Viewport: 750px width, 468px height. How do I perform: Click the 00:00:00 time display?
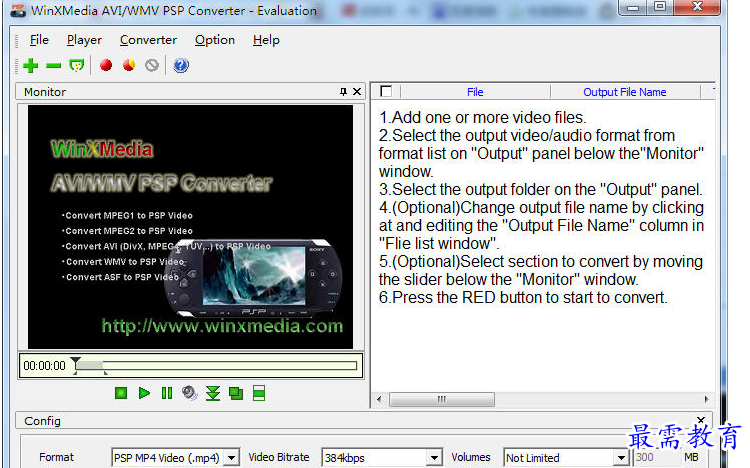pyautogui.click(x=44, y=366)
